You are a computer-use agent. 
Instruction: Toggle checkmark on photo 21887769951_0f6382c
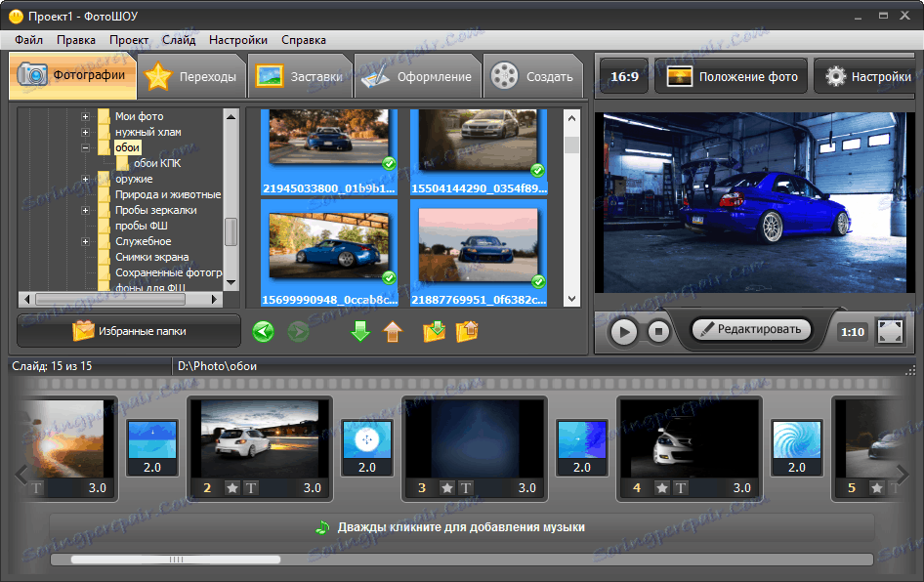(x=537, y=281)
